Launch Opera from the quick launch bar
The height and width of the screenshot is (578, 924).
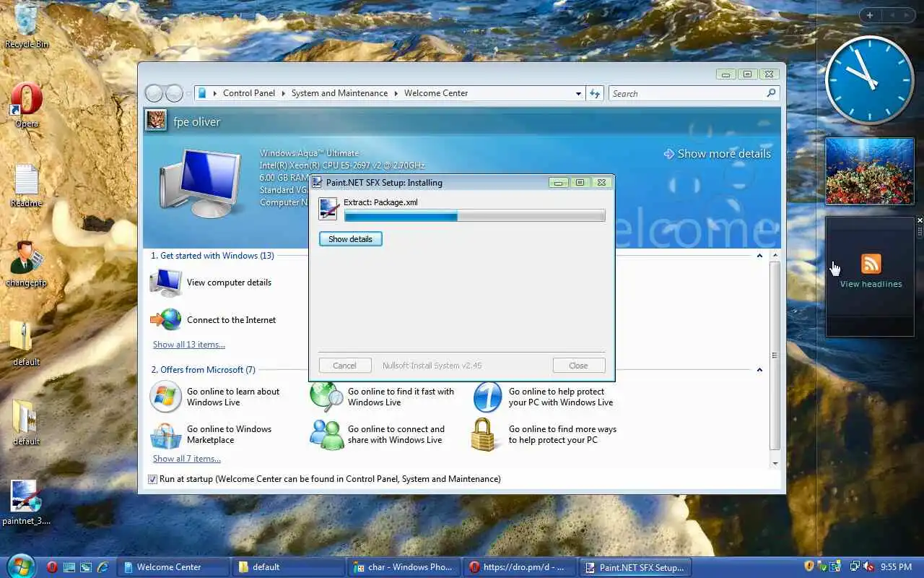pyautogui.click(x=52, y=567)
